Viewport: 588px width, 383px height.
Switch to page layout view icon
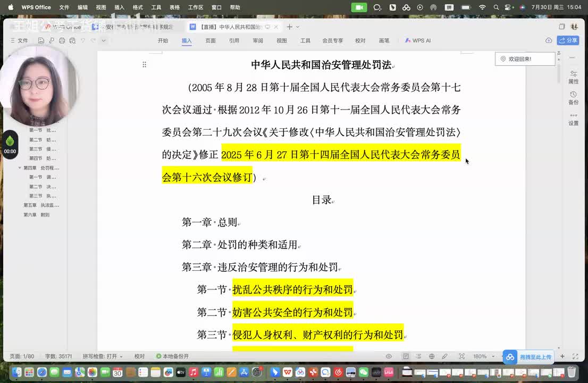(406, 356)
